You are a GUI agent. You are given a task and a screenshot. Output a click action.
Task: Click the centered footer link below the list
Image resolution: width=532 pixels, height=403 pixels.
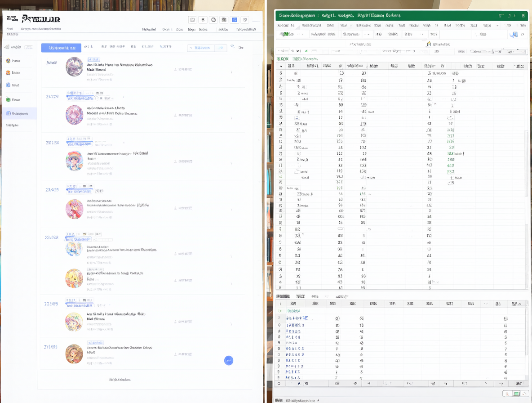click(120, 380)
